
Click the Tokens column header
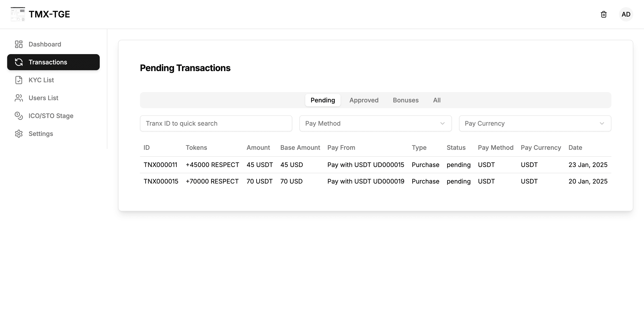pyautogui.click(x=196, y=148)
